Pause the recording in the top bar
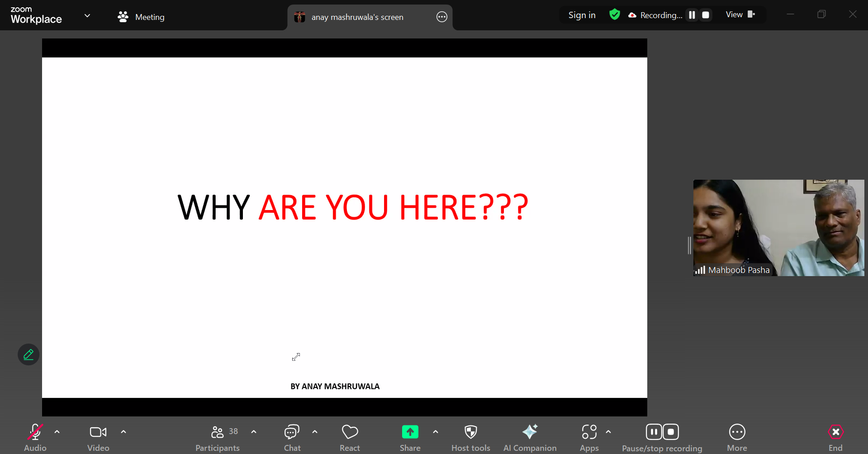 [692, 15]
